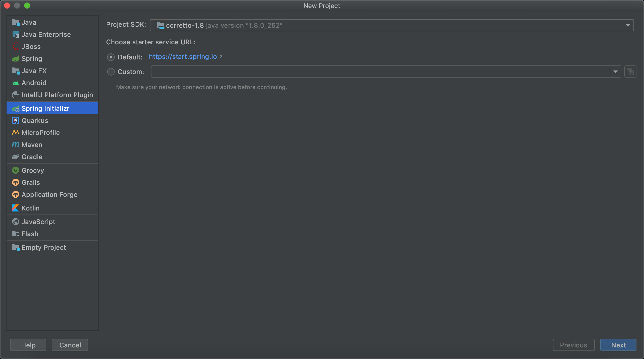
Task: Click the IntelliJ Platform Plugin label
Action: click(x=57, y=95)
